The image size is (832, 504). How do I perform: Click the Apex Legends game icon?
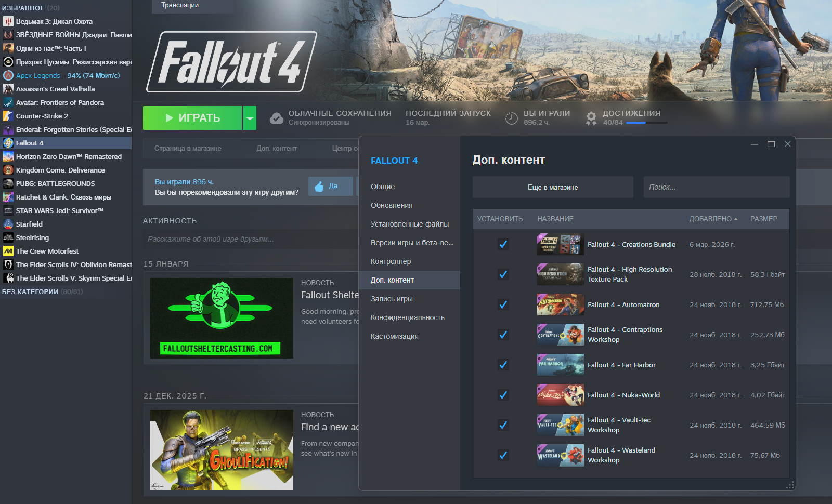(x=8, y=75)
